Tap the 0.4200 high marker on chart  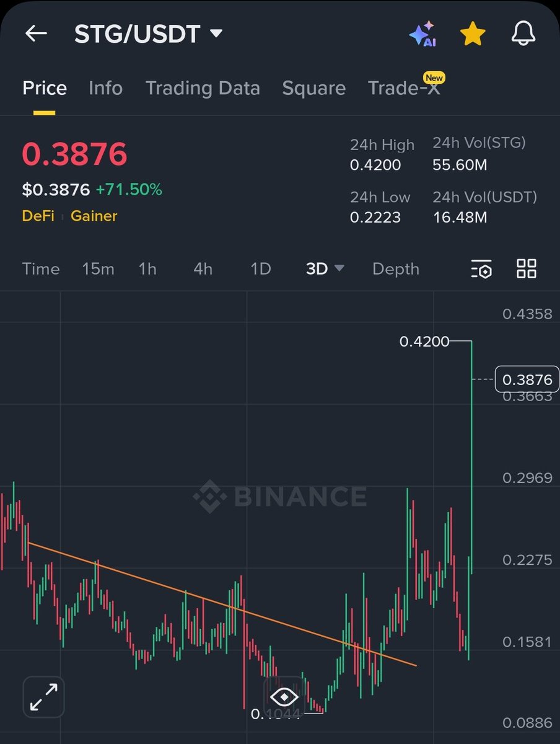[x=424, y=341]
